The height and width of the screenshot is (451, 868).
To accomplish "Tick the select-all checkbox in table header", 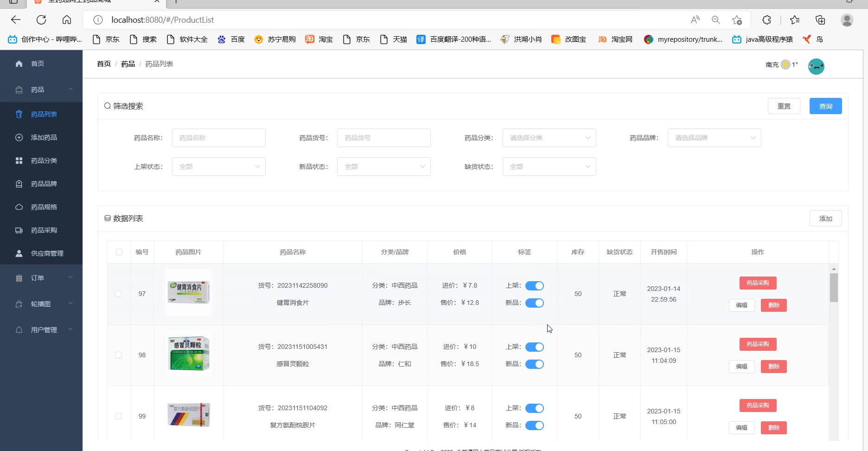I will (x=119, y=252).
